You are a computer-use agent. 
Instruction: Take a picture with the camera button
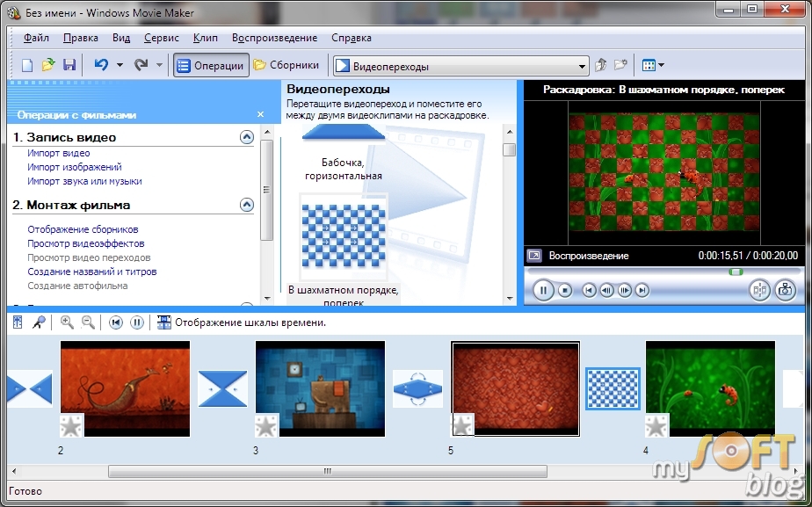[785, 290]
